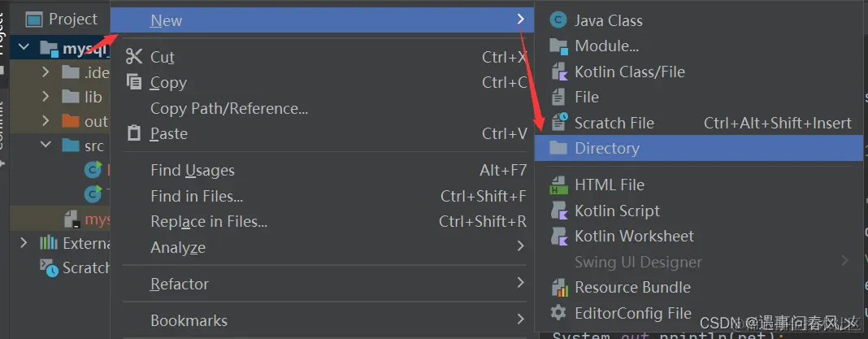
Task: Open the Analyze submenu arrow
Action: [520, 246]
